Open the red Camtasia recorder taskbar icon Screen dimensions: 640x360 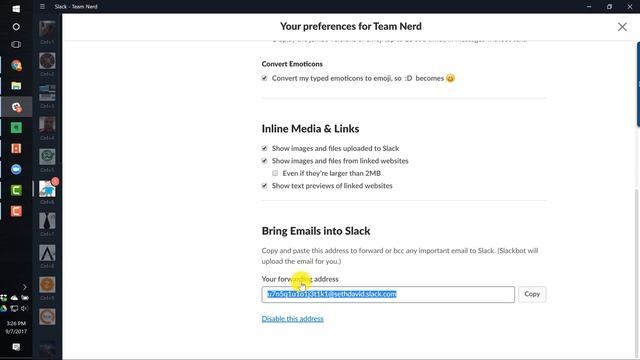pyautogui.click(x=16, y=211)
